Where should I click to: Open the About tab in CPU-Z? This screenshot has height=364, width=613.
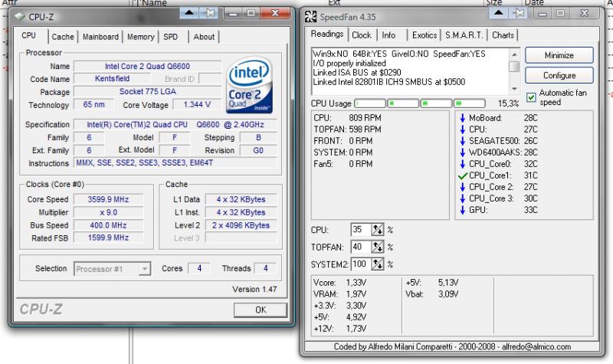(x=204, y=37)
